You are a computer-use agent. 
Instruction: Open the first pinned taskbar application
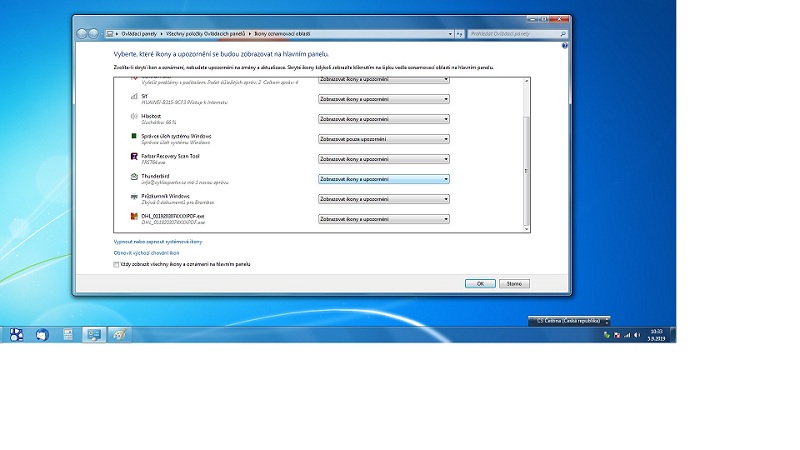pos(16,335)
